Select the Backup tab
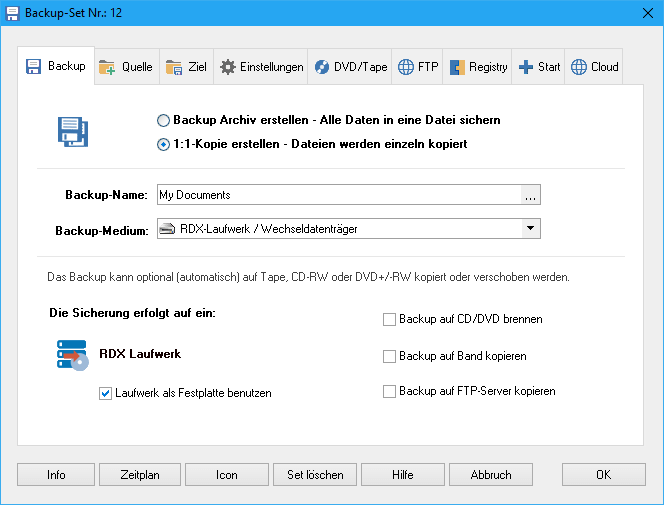 (56, 66)
